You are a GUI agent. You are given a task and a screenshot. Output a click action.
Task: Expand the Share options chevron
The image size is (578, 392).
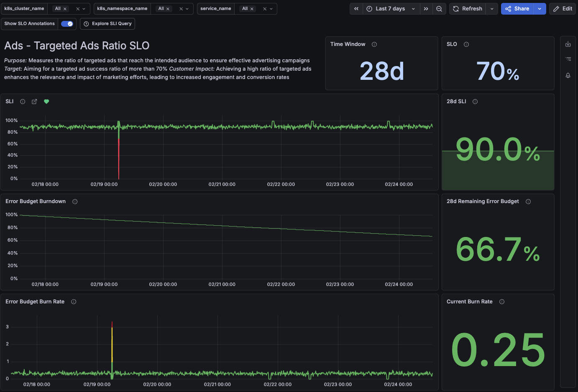tap(540, 8)
